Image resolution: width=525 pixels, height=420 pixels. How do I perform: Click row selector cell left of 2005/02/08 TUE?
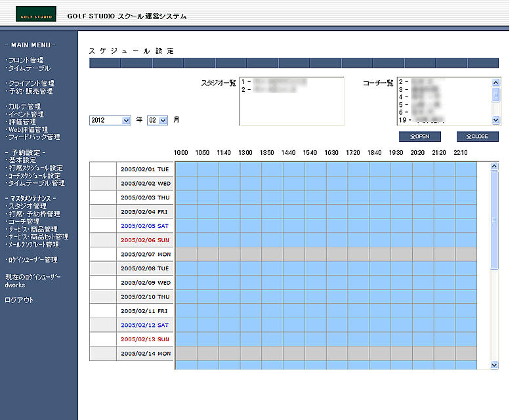point(103,268)
